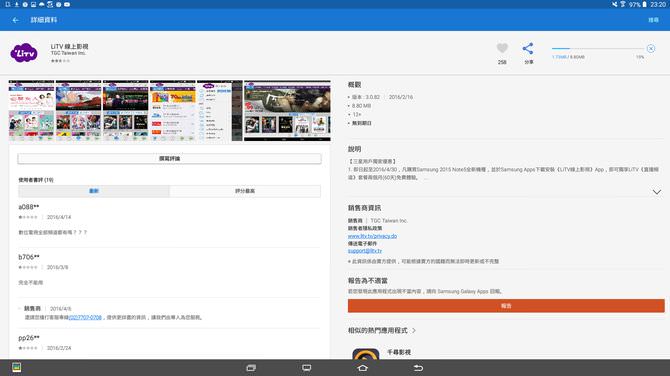Open the first app screenshot thumbnail
The image size is (670, 376).
(x=31, y=111)
